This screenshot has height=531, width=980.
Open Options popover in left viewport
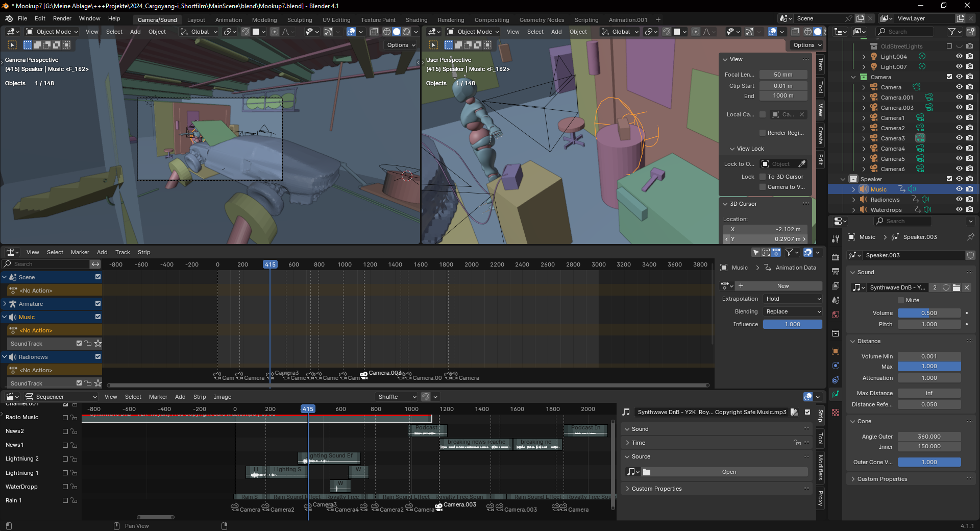coord(401,45)
